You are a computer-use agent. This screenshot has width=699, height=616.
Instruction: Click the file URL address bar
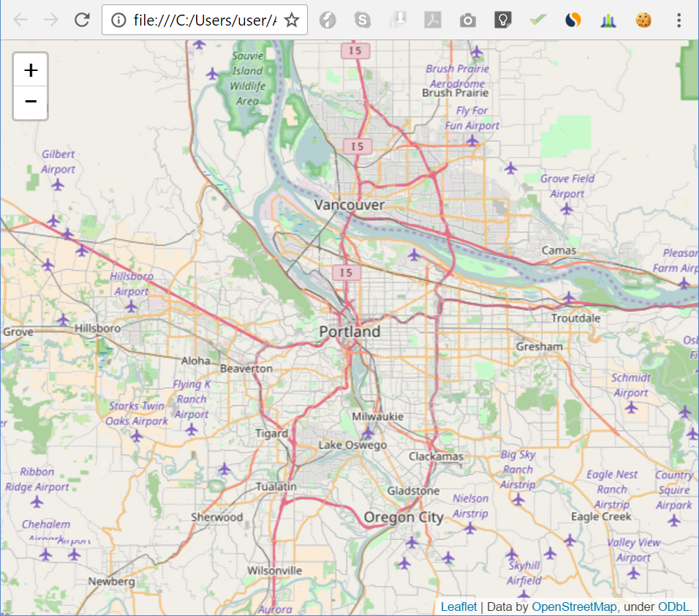point(204,20)
